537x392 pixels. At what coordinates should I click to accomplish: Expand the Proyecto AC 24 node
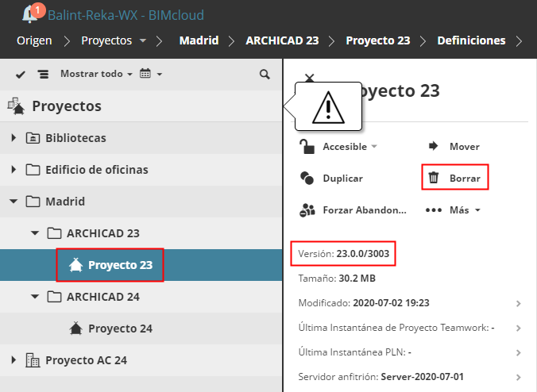pyautogui.click(x=14, y=360)
